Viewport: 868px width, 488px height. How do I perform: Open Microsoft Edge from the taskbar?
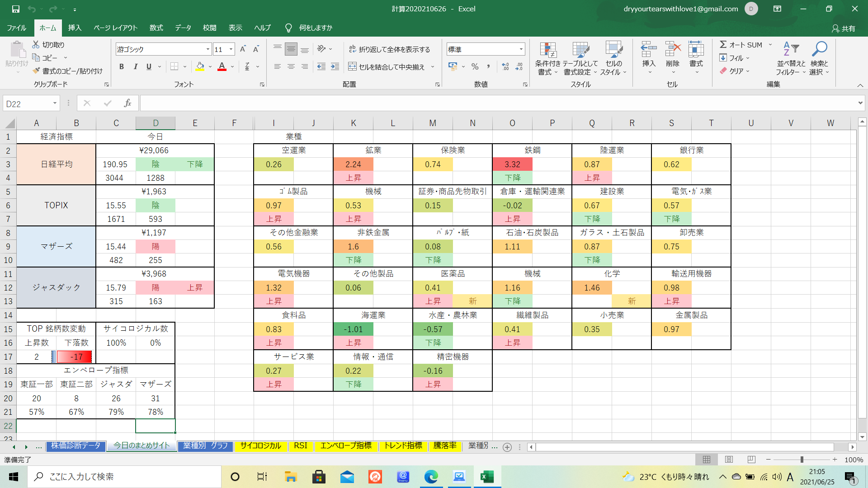[431, 477]
